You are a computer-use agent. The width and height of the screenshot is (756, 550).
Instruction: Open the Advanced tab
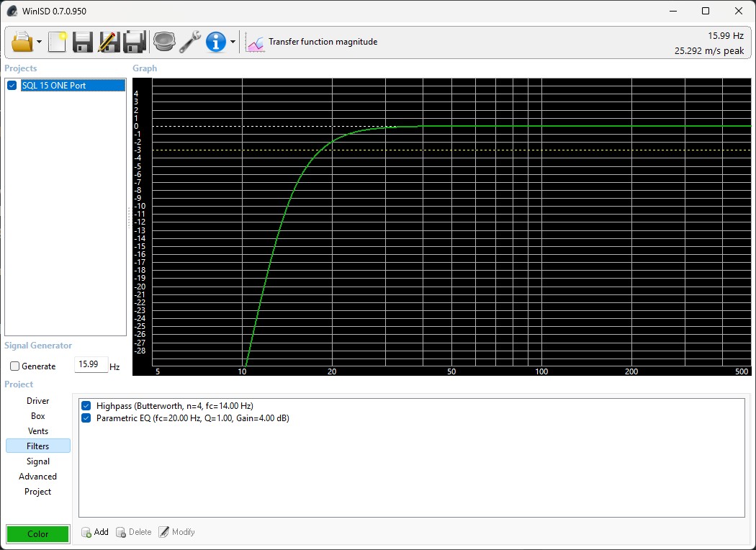(38, 477)
